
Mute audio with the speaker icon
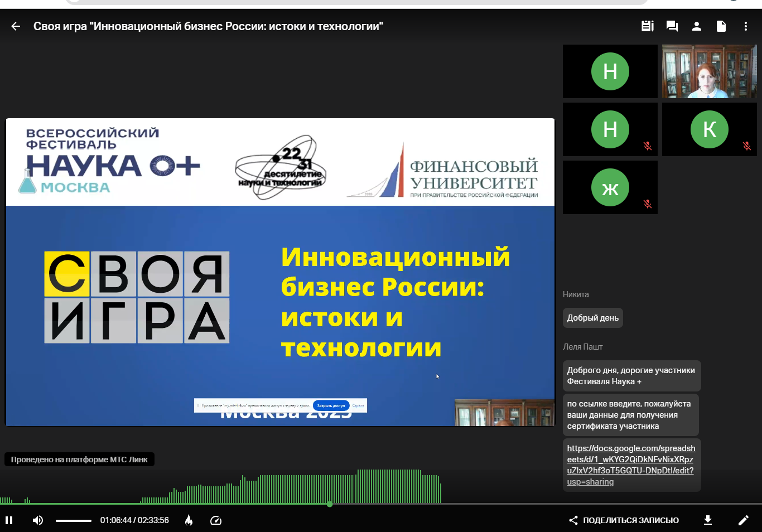tap(38, 520)
